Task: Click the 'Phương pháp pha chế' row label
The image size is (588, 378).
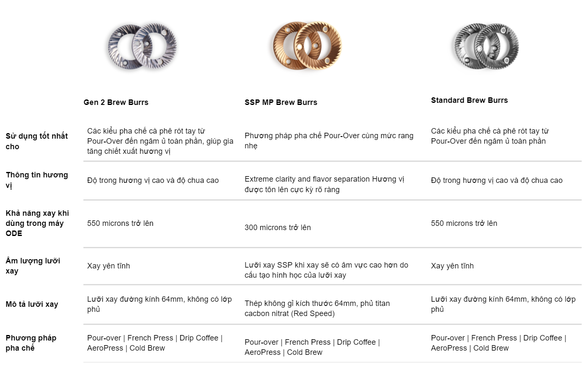Action: point(31,343)
